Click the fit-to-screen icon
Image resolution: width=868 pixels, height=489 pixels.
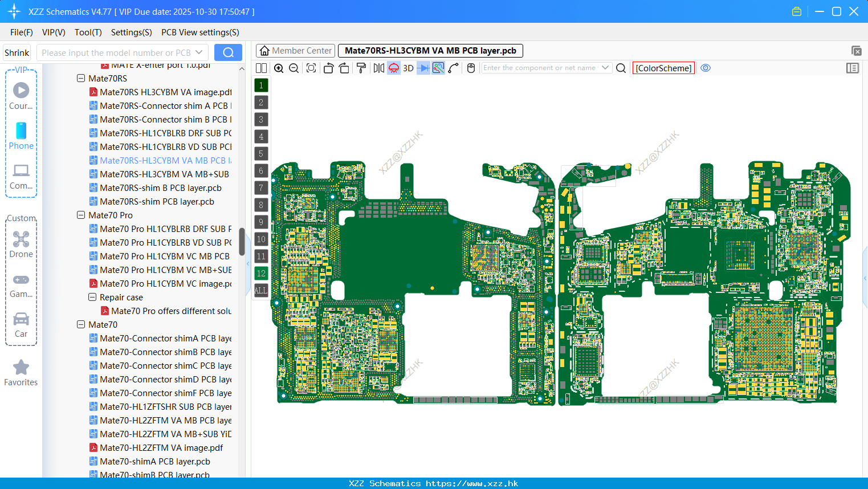click(311, 68)
